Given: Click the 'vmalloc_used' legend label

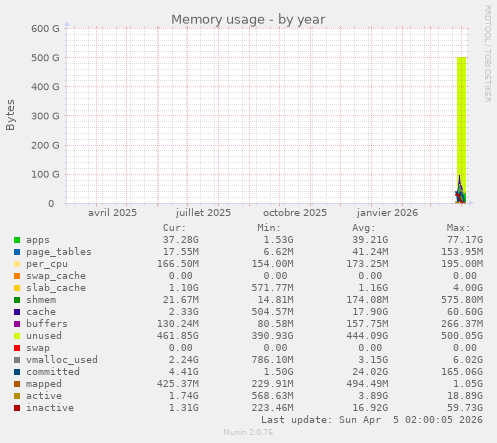Looking at the screenshot, I should pos(62,360).
